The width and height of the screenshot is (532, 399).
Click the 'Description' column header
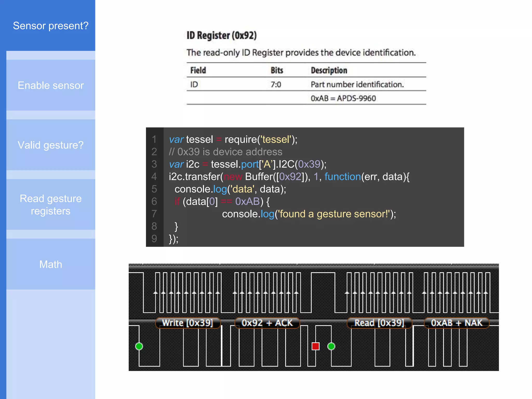coord(329,70)
